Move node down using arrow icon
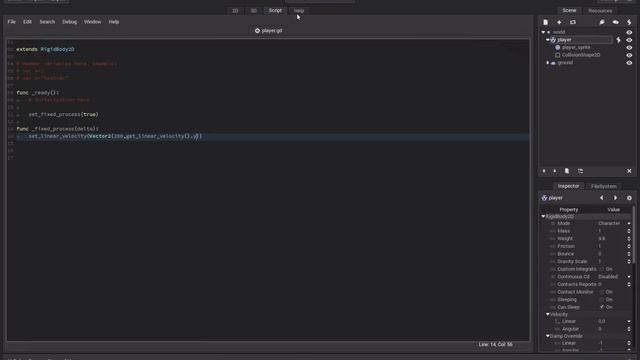This screenshot has height=360, width=640. tap(554, 171)
